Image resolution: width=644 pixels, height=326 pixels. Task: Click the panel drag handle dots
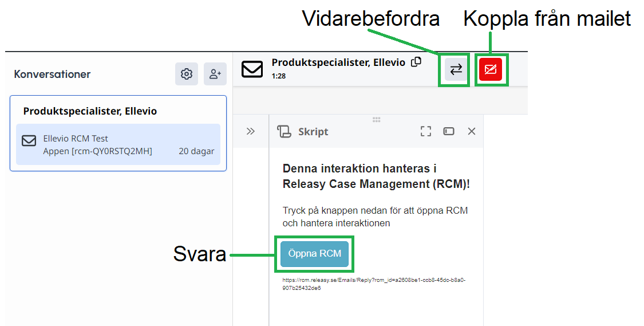(376, 120)
